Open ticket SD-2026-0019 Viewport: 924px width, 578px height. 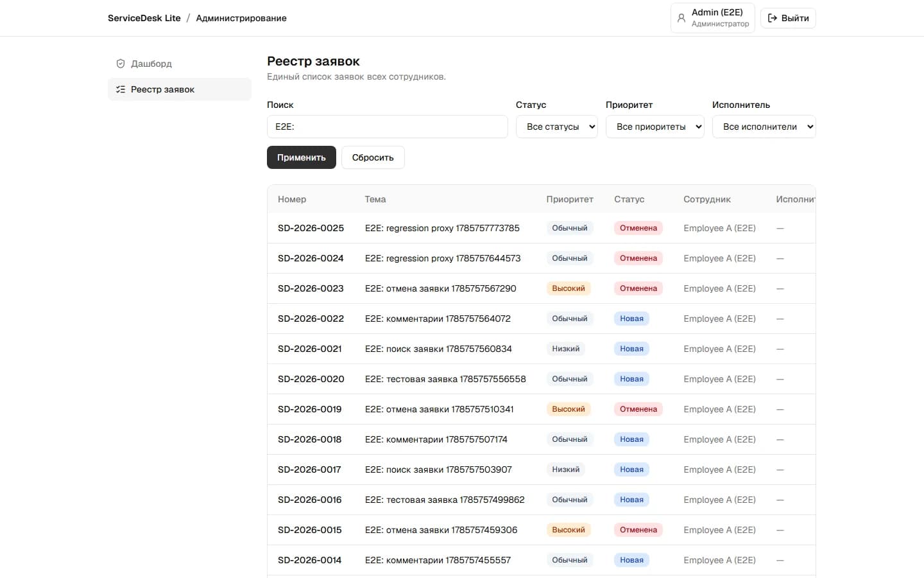click(310, 409)
